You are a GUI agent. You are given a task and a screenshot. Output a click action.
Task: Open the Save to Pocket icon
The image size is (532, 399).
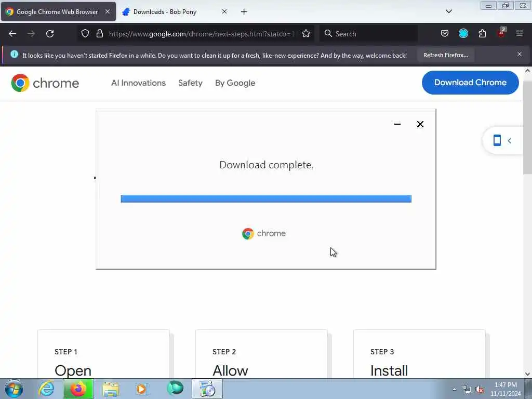tap(445, 33)
